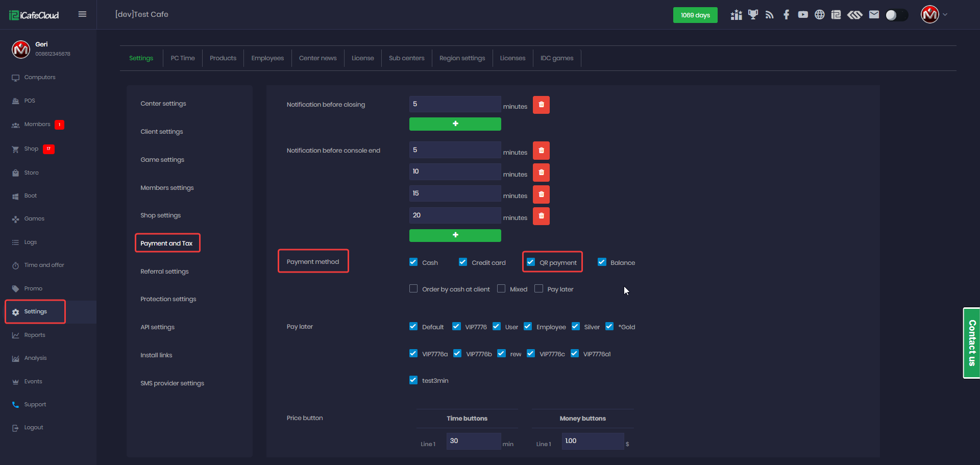Open the YouTube icon in header
The image size is (980, 465).
(x=803, y=15)
